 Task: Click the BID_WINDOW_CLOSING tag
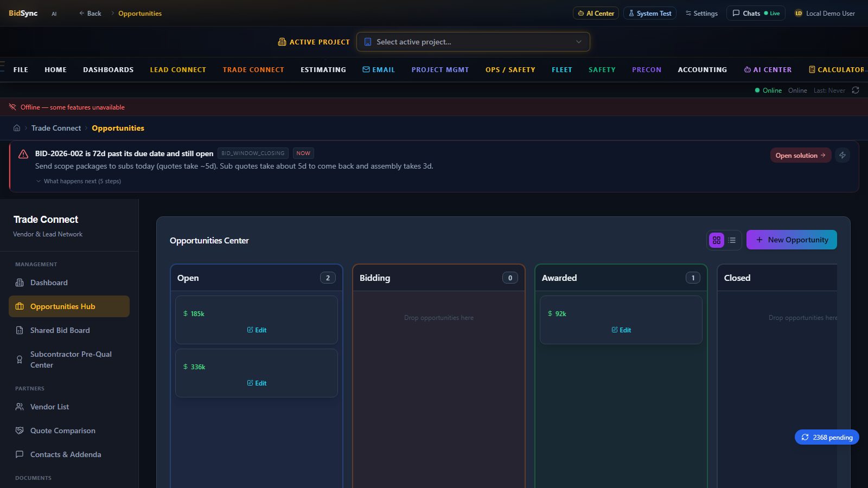[x=253, y=153]
